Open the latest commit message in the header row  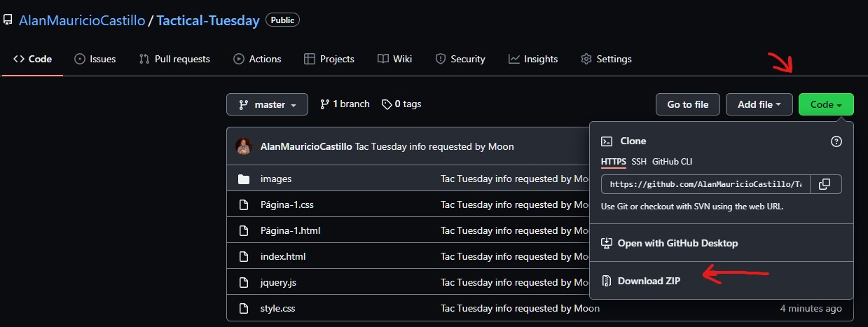tap(434, 146)
